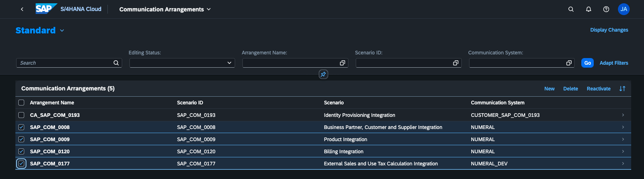The width and height of the screenshot is (644, 179).
Task: Click the SAP_COM_0120 arrangement name
Action: coord(50,151)
